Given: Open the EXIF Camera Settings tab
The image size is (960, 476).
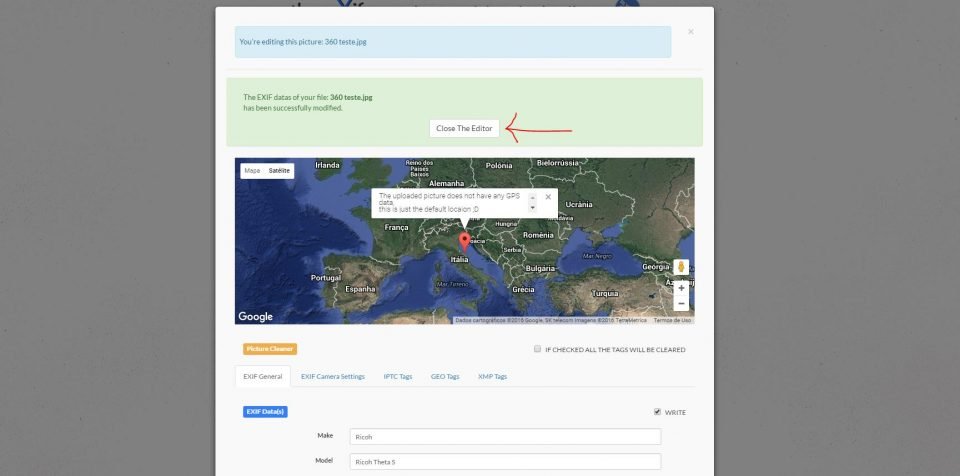Looking at the screenshot, I should tap(333, 377).
